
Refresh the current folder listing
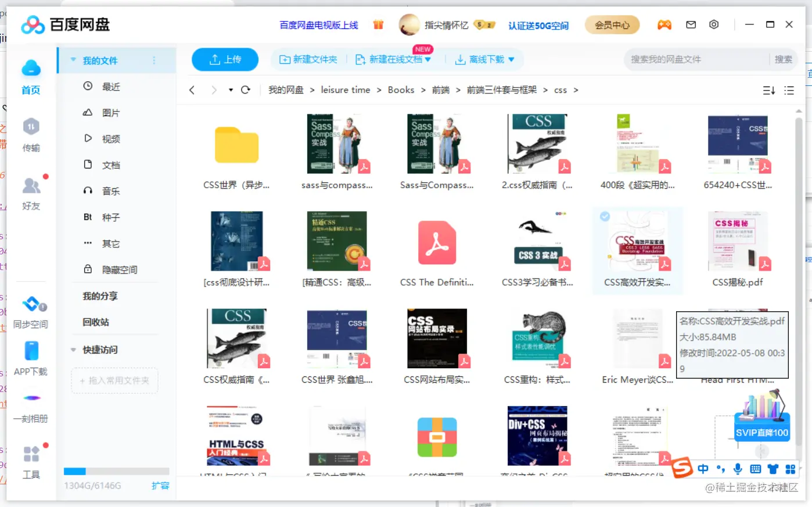tap(245, 89)
